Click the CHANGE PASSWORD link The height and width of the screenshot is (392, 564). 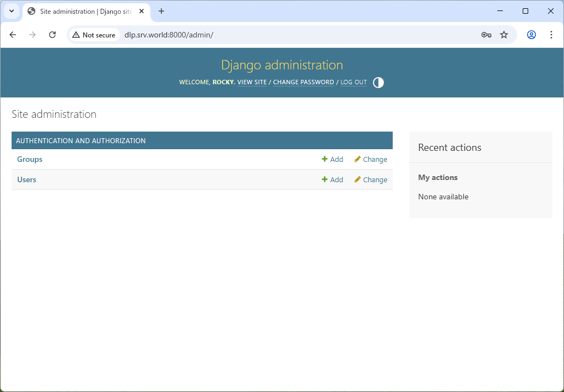coord(303,82)
